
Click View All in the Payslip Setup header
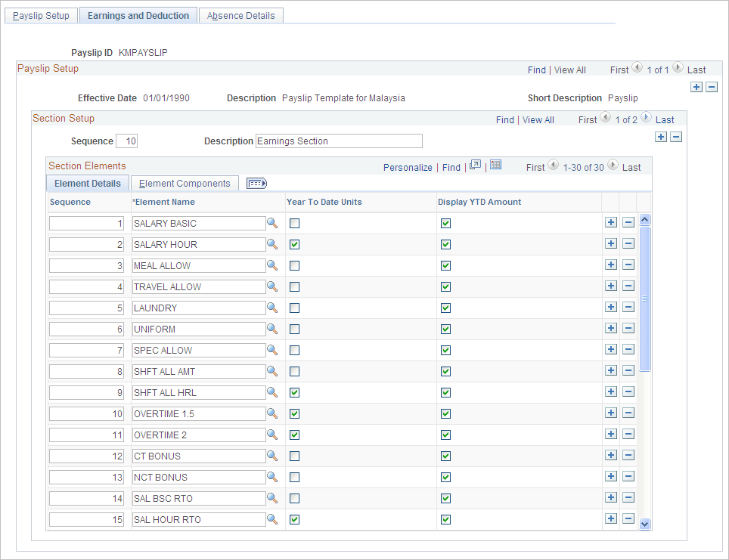pyautogui.click(x=569, y=70)
